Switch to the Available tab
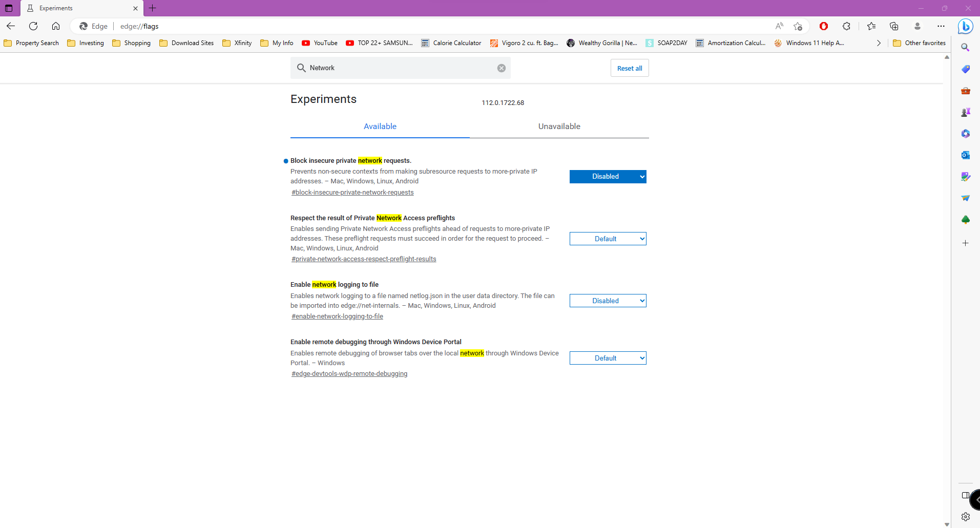The height and width of the screenshot is (528, 980). click(x=380, y=126)
